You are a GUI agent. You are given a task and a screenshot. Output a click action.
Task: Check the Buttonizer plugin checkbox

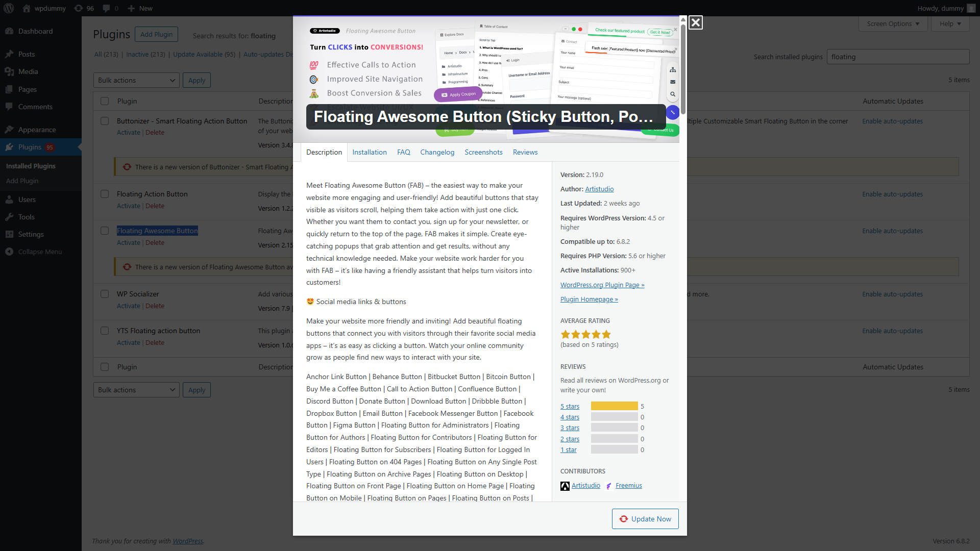pos(105,121)
